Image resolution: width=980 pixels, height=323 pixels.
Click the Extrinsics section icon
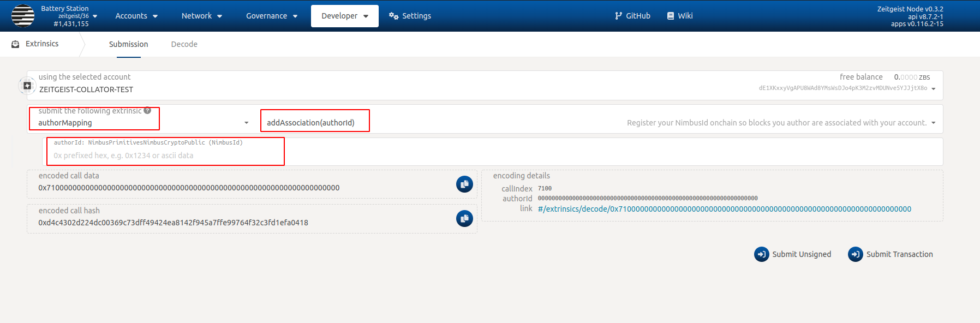click(x=15, y=44)
